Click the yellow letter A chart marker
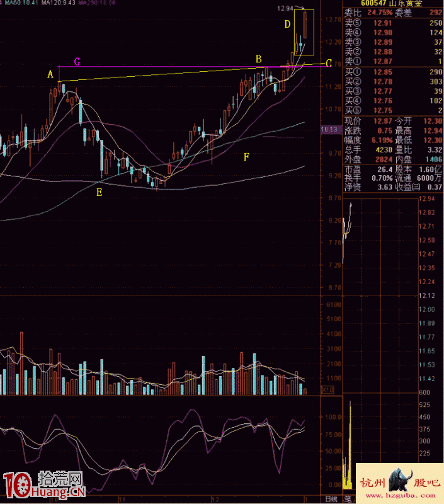 (50, 75)
